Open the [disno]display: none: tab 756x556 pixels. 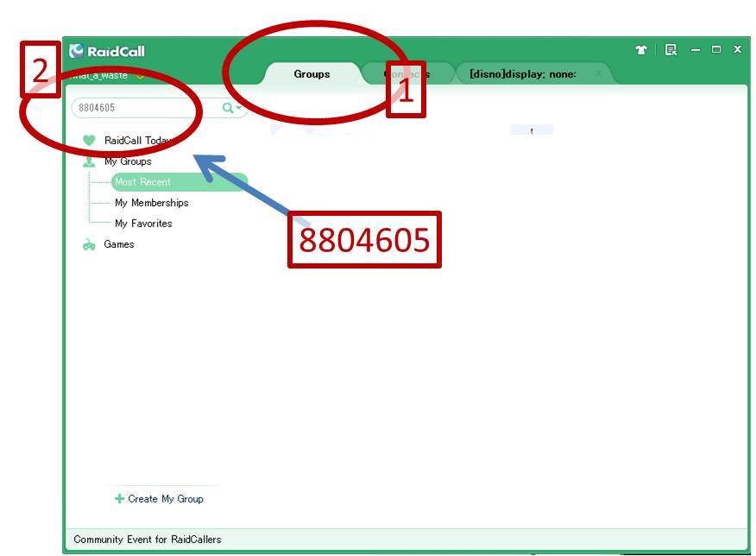523,74
